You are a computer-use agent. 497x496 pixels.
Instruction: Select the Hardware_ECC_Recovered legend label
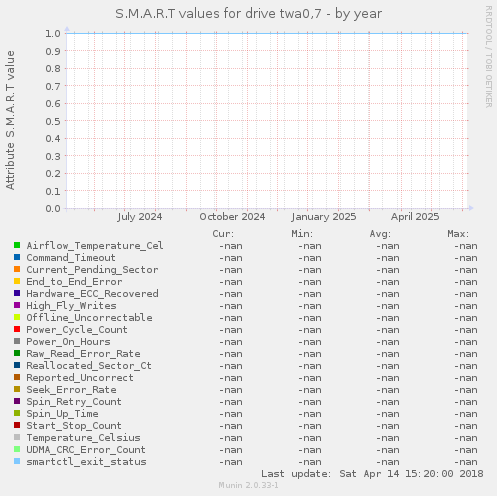[92, 294]
